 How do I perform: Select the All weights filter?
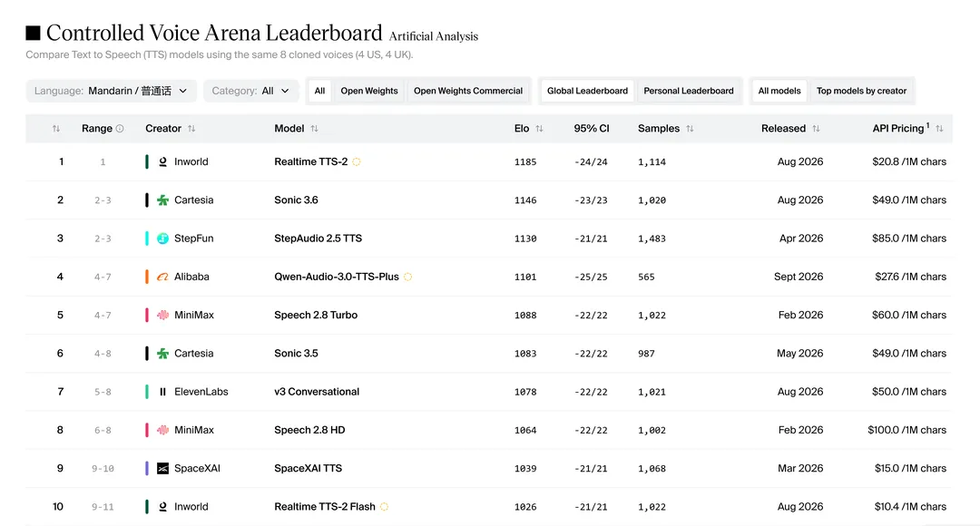point(319,91)
